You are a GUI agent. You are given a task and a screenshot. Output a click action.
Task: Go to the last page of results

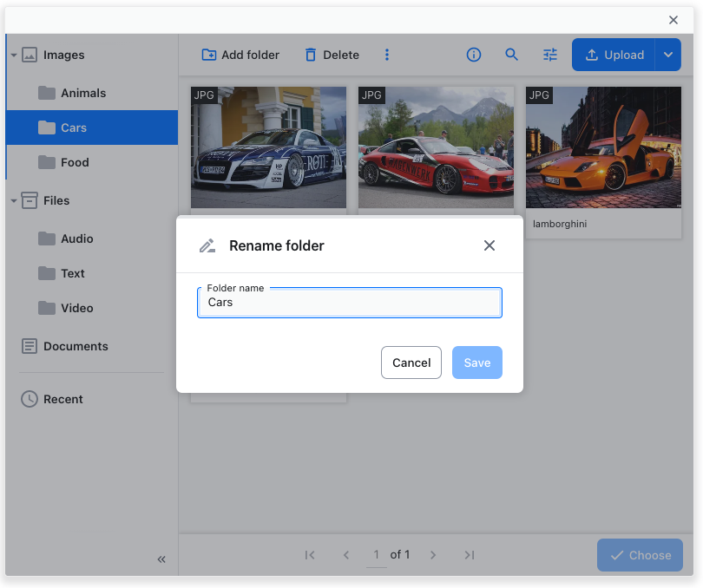470,555
